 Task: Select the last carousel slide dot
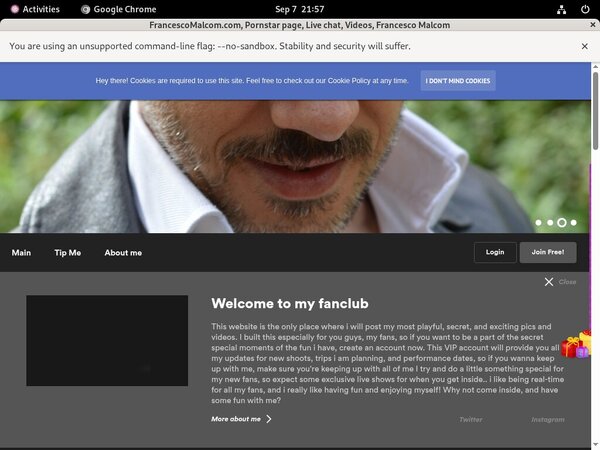click(574, 222)
